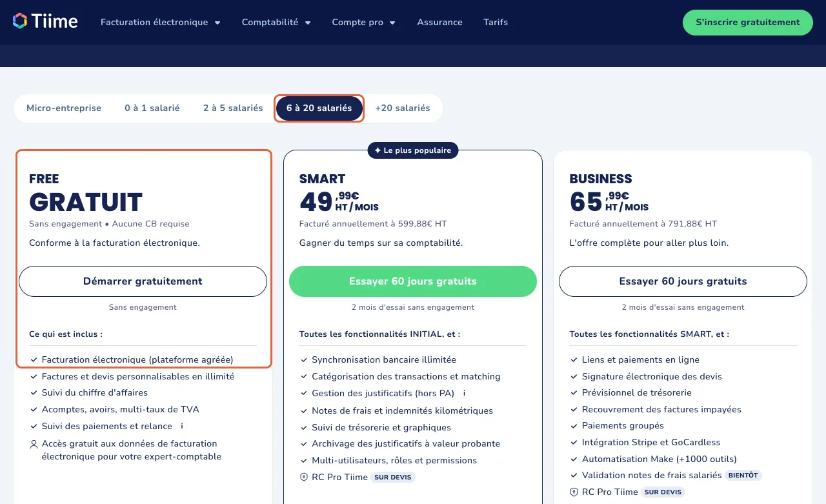Click SUR DEVIS badge in SMART plan

[394, 478]
